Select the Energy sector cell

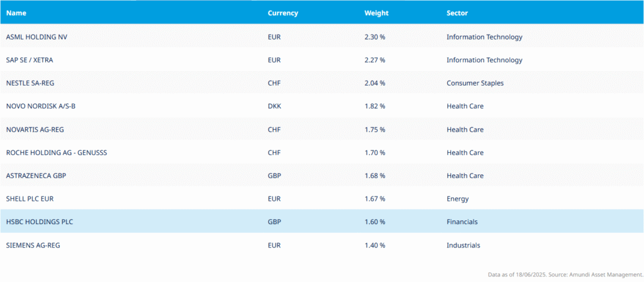click(458, 199)
